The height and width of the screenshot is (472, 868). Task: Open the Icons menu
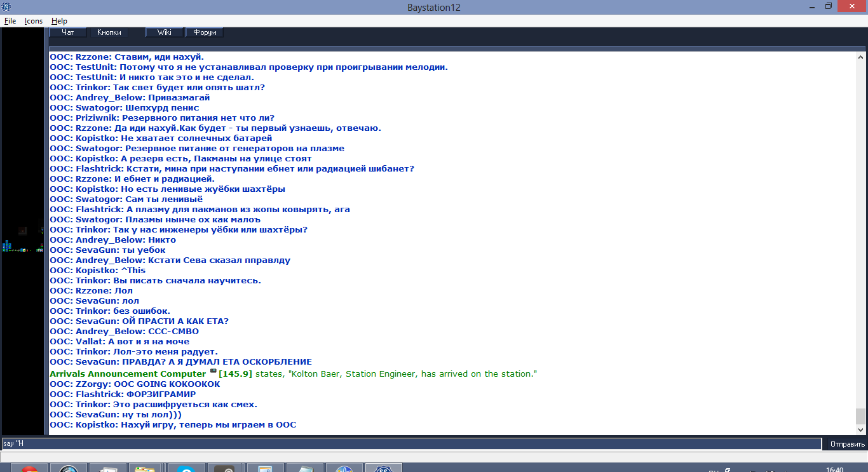point(34,21)
